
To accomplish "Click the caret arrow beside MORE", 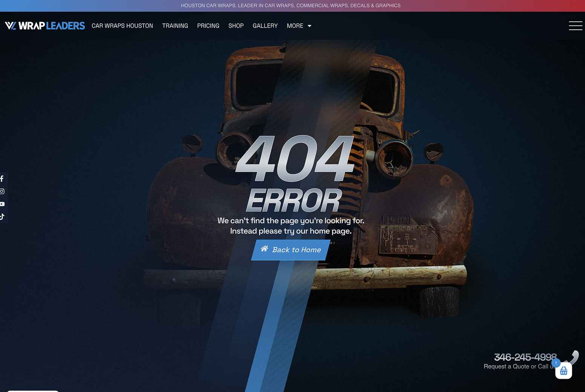I will (309, 26).
